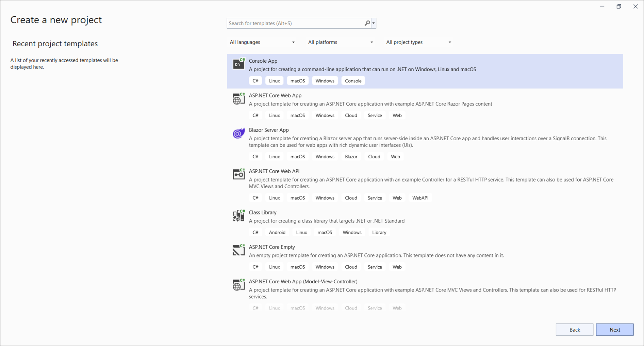The image size is (644, 346).
Task: Click the Console App template icon
Action: pos(238,64)
